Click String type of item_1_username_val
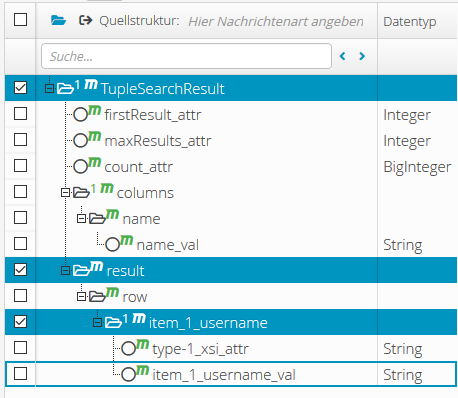Image resolution: width=458 pixels, height=398 pixels. [403, 375]
